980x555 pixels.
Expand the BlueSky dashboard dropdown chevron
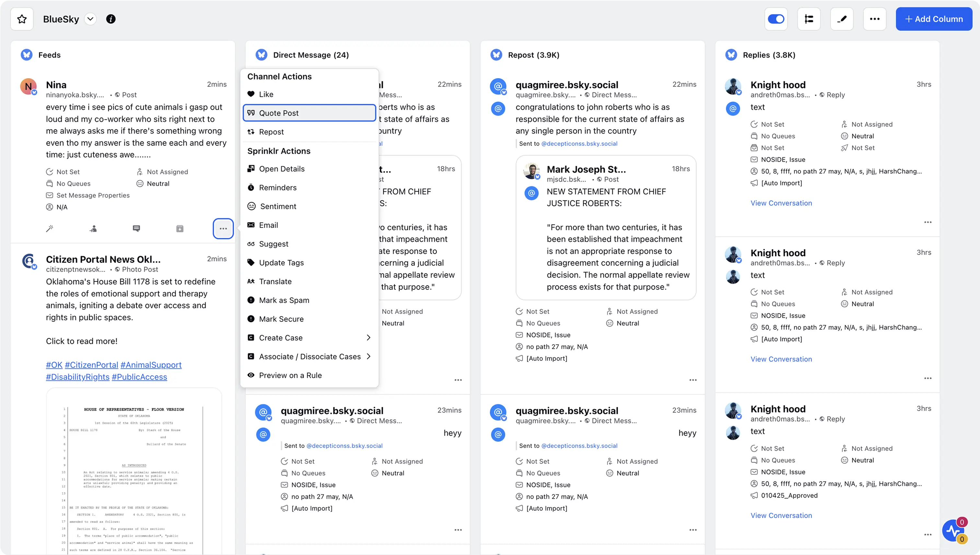click(x=90, y=19)
